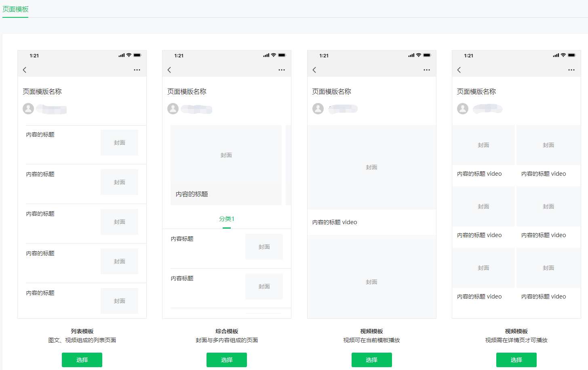Viewport: 588px width, 370px height.
Task: Open three-dot menu in 综合模板 preview
Action: [282, 70]
